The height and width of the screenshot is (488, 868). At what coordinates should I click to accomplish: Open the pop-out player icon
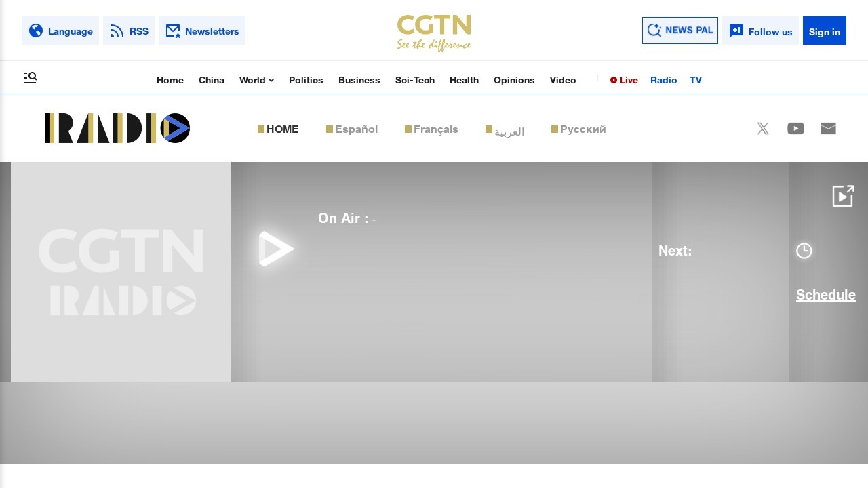click(843, 196)
